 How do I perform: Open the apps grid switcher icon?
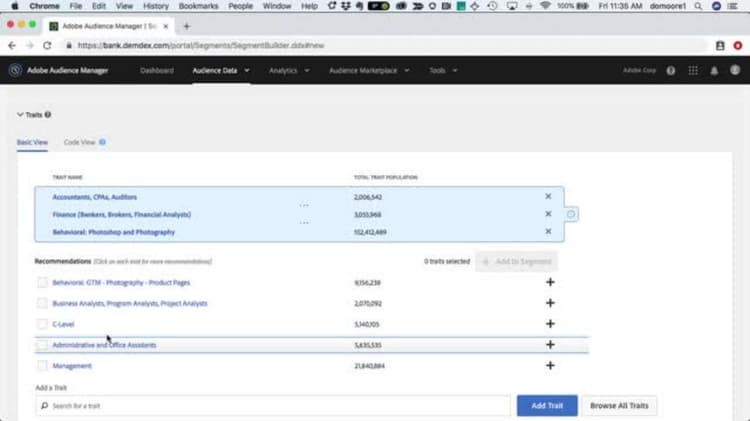[693, 70]
